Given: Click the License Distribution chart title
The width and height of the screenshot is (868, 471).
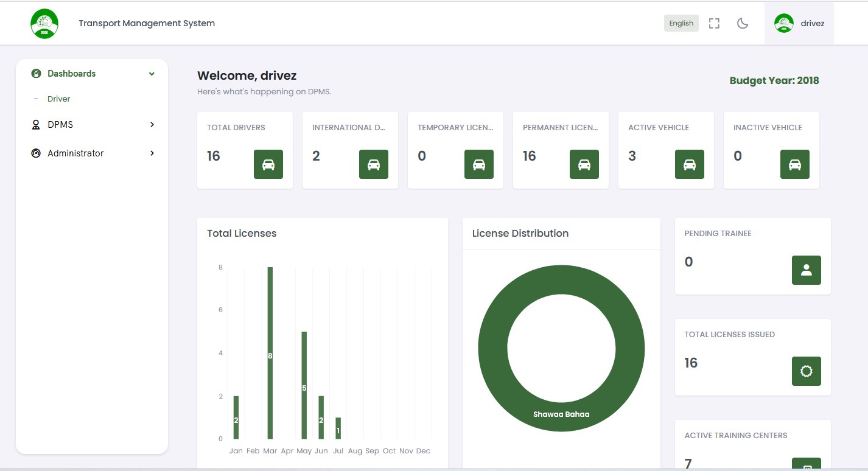Looking at the screenshot, I should tap(520, 233).
